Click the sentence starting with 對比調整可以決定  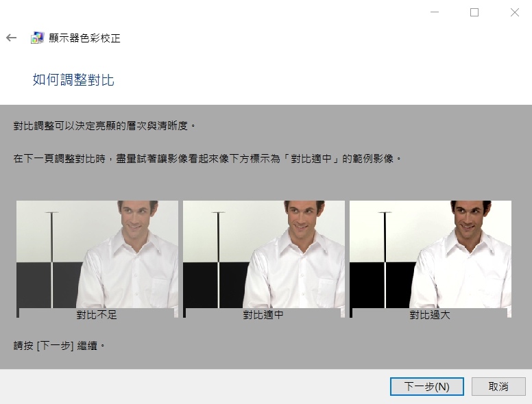pos(104,126)
